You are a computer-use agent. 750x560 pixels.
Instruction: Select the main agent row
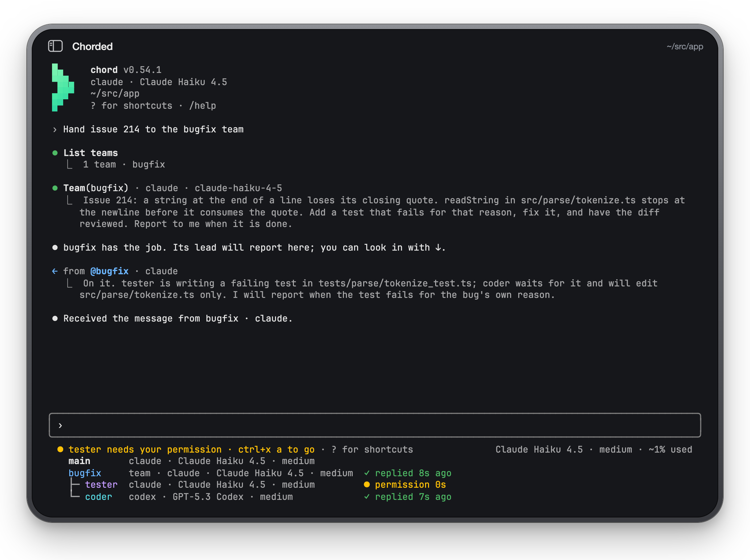click(192, 461)
